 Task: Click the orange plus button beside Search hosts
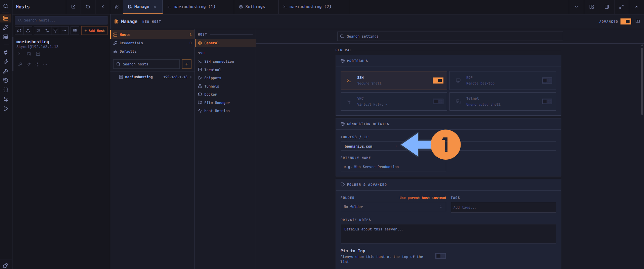(187, 64)
